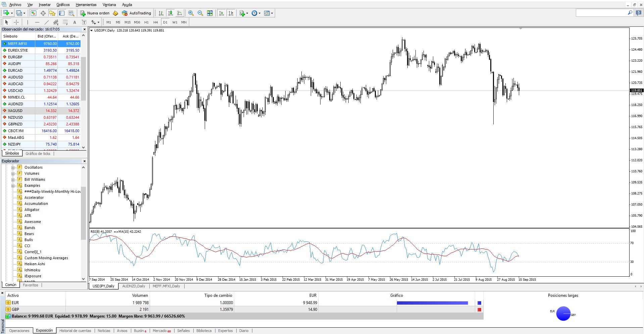This screenshot has width=644, height=334.
Task: Click the blue EUR color swatch
Action: [479, 303]
